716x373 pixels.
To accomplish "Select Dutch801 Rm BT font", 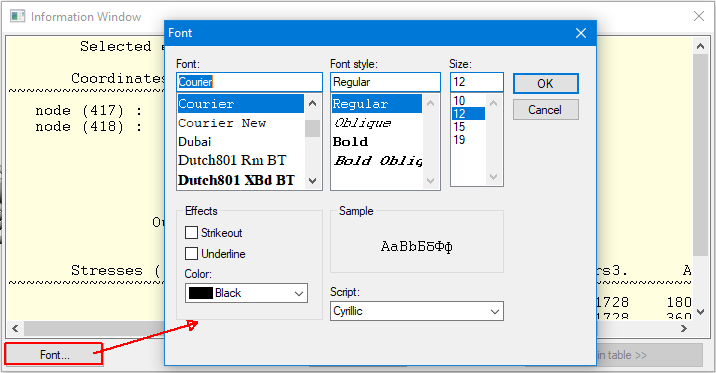I will 241,160.
